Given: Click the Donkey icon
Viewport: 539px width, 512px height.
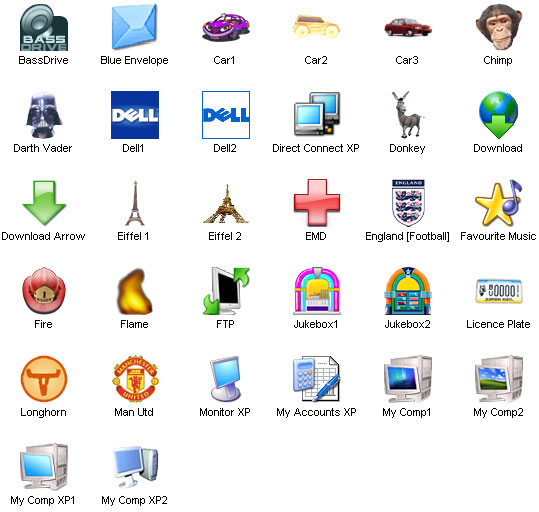Looking at the screenshot, I should tap(408, 115).
